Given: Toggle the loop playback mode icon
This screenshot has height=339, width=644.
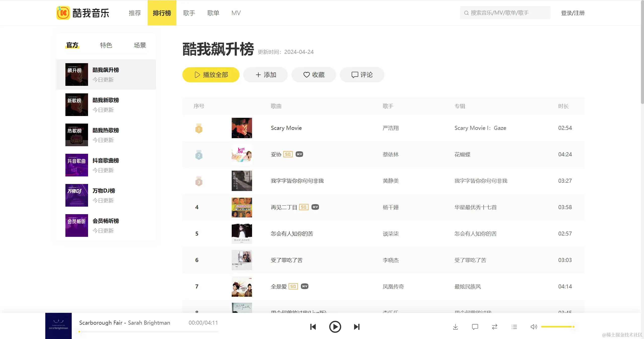Looking at the screenshot, I should (x=495, y=327).
